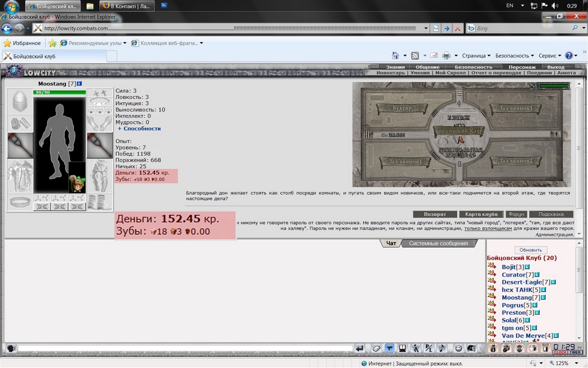The image size is (588, 368).
Task: Open the Инвентарь link
Action: pyautogui.click(x=390, y=73)
